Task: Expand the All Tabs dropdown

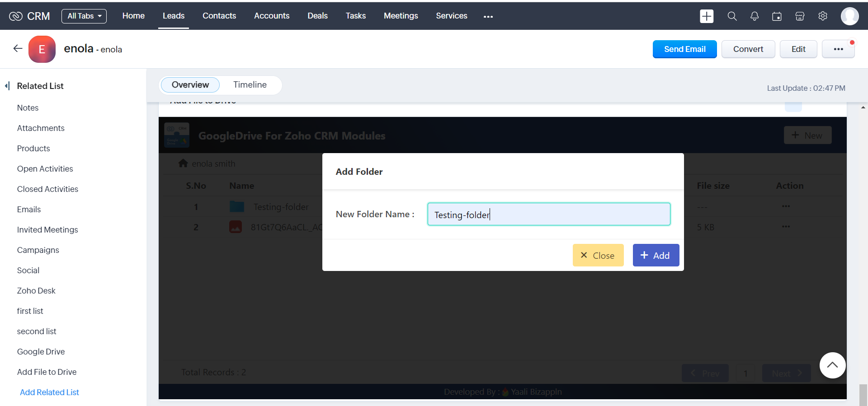Action: coord(84,16)
